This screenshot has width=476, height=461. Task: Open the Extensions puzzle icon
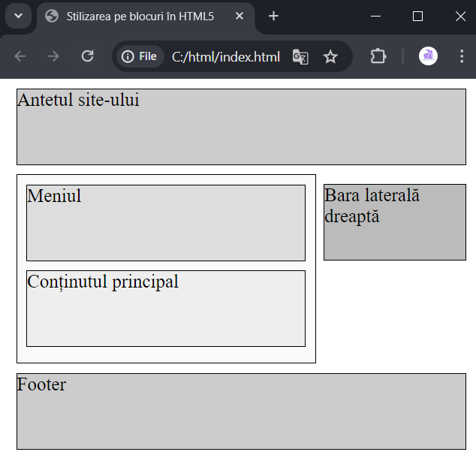[x=378, y=56]
